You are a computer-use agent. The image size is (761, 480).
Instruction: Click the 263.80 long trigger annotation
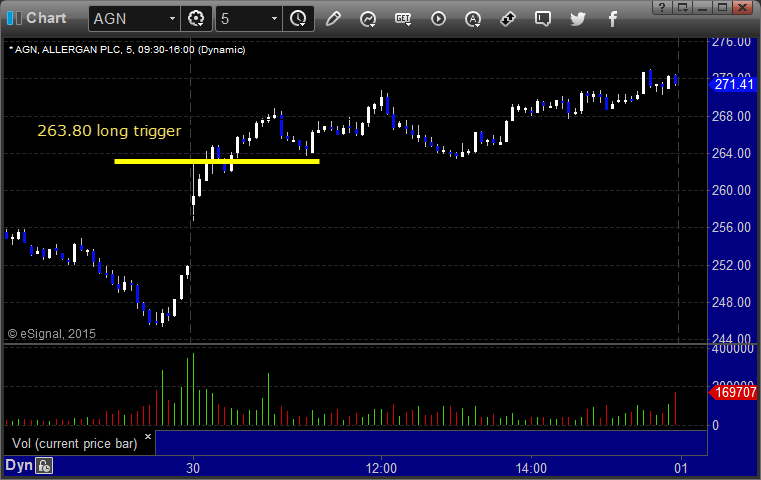click(x=109, y=131)
